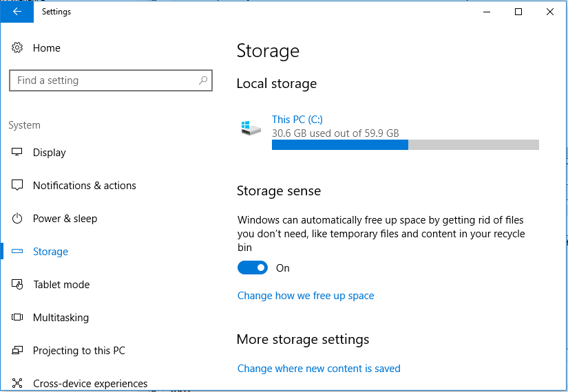
Task: Go to Multitasking settings label
Action: tap(61, 318)
